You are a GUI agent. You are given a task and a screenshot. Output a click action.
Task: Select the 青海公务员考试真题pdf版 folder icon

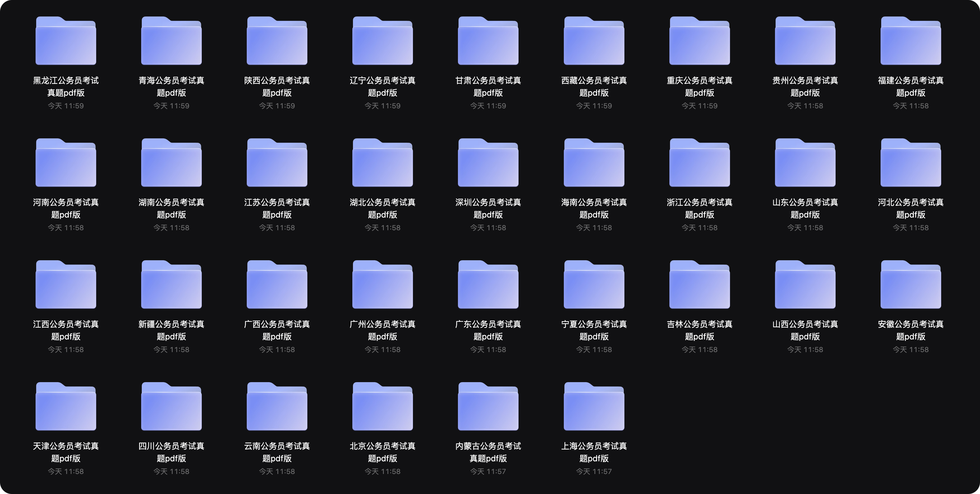pos(171,41)
